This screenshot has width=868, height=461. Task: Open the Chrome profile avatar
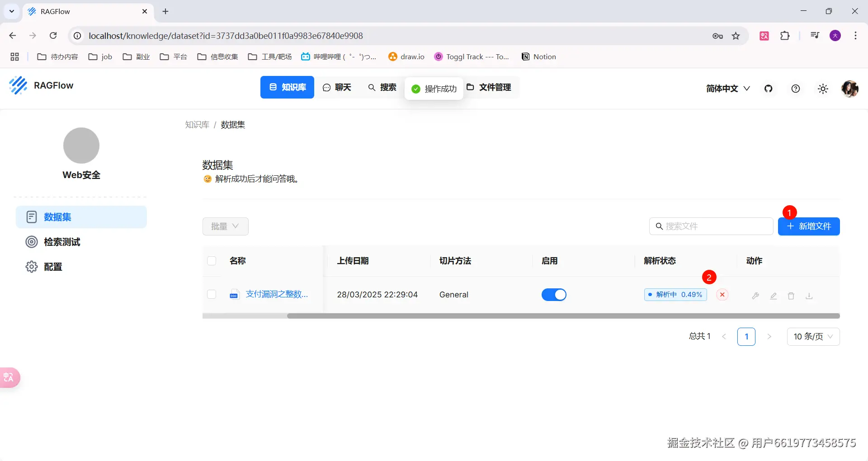(x=835, y=36)
